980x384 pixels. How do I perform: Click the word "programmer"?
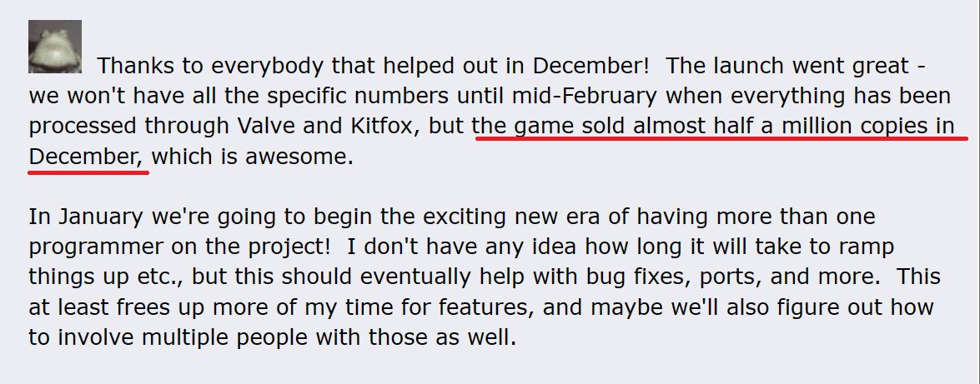click(98, 248)
